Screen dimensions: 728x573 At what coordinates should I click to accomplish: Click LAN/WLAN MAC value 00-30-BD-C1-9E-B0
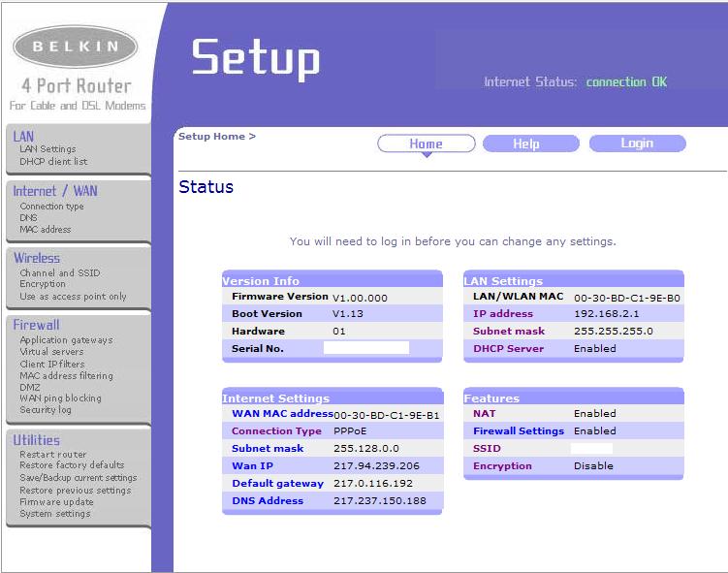627,298
